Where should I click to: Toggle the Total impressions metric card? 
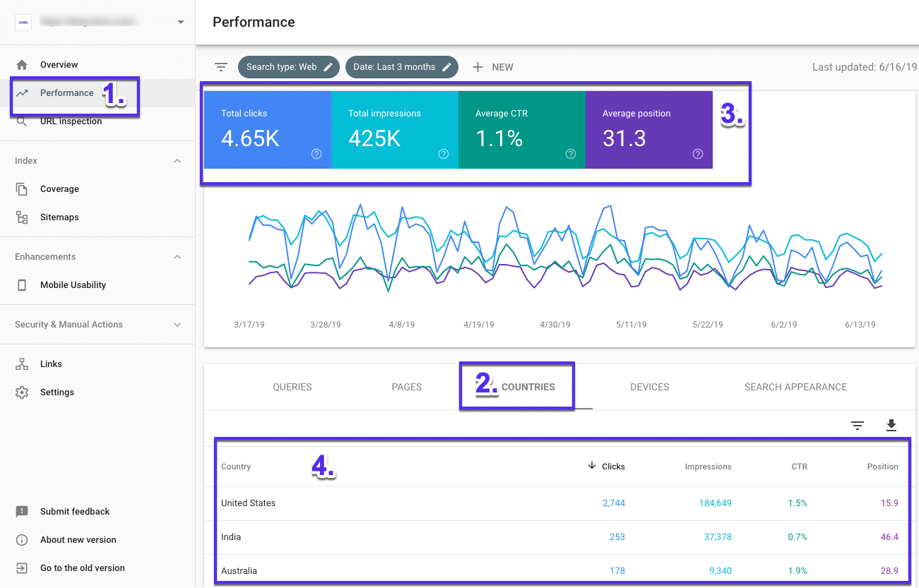coord(394,131)
